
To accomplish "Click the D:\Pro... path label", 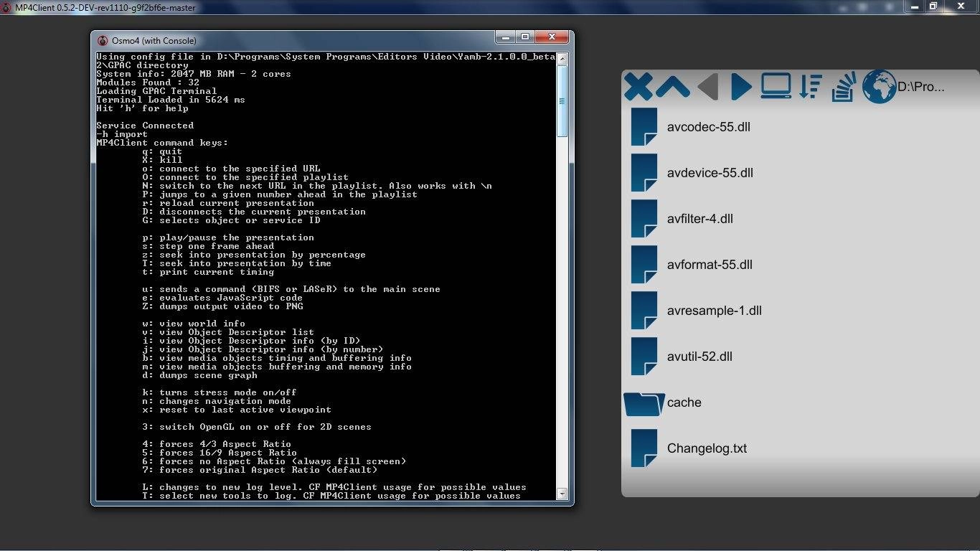I will point(920,87).
